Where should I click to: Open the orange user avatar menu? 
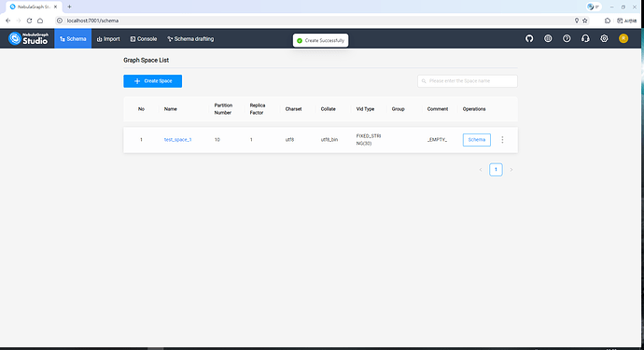(623, 38)
